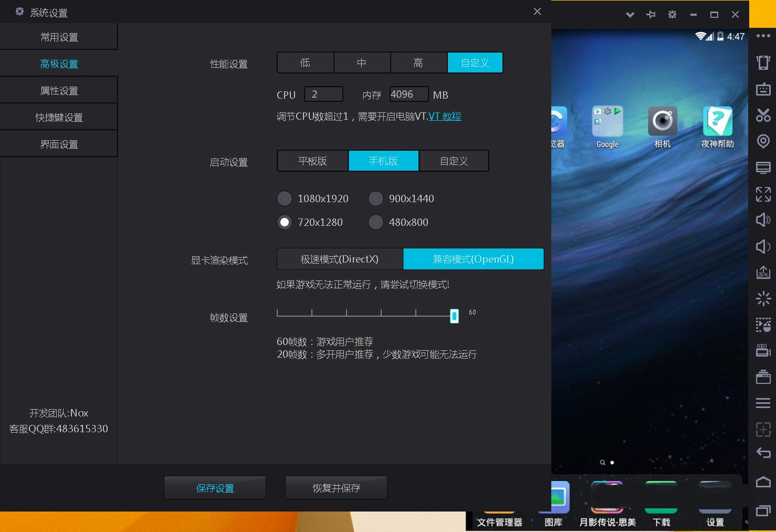Click the Android home icon

pos(763,482)
